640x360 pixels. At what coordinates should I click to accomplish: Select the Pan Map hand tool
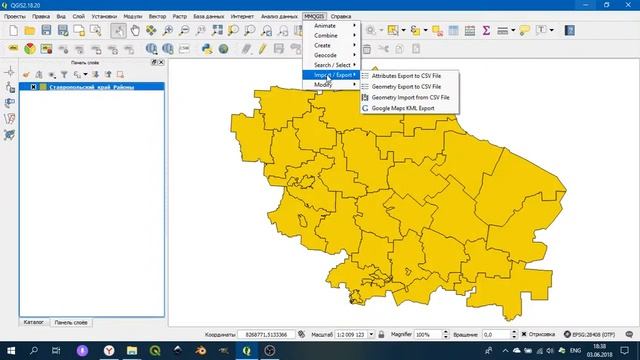point(135,30)
